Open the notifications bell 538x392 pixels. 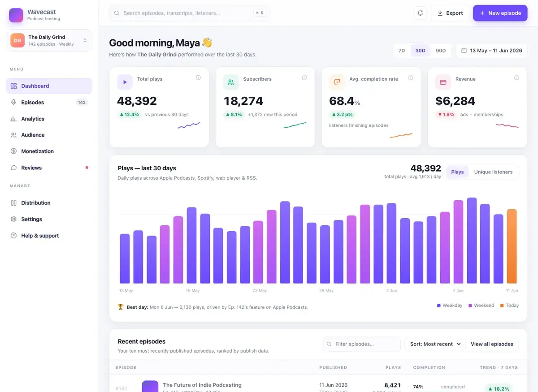coord(420,13)
